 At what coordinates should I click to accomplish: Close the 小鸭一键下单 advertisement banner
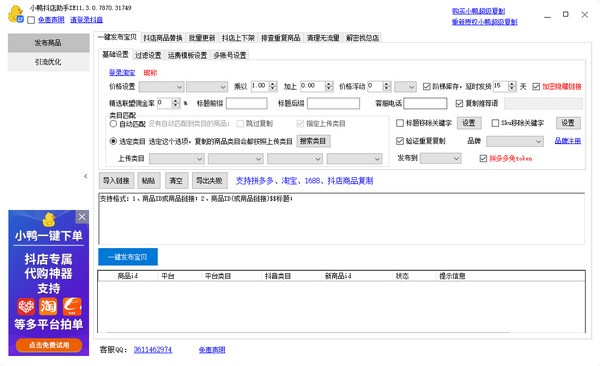point(82,217)
